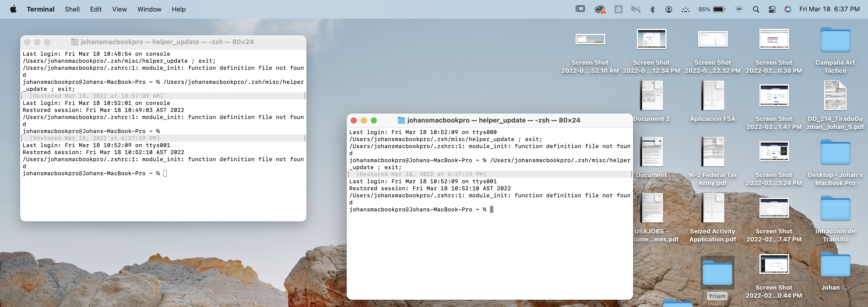Open the Shell menu
868x307 pixels.
72,10
